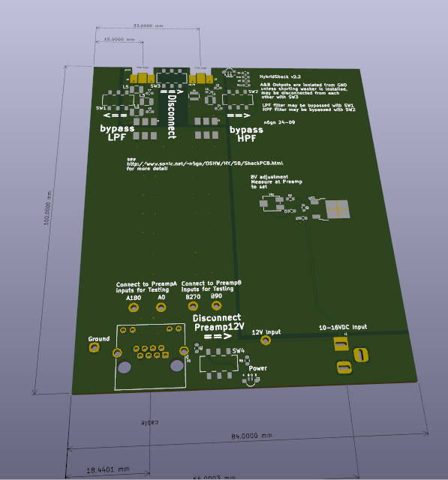Click the 16.0000 mm dimension label

(119, 39)
